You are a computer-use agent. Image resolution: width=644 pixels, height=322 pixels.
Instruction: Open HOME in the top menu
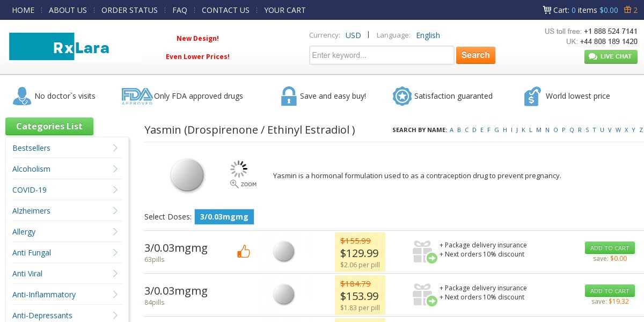(23, 10)
